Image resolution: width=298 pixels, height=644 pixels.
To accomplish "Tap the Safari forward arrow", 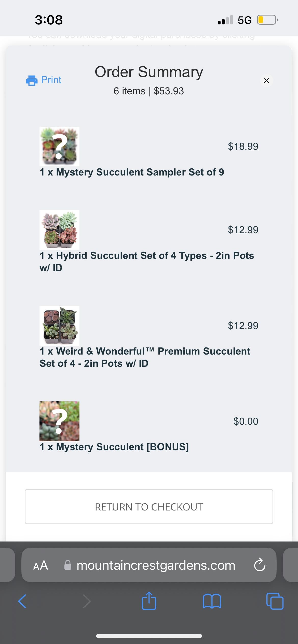I will (x=87, y=601).
